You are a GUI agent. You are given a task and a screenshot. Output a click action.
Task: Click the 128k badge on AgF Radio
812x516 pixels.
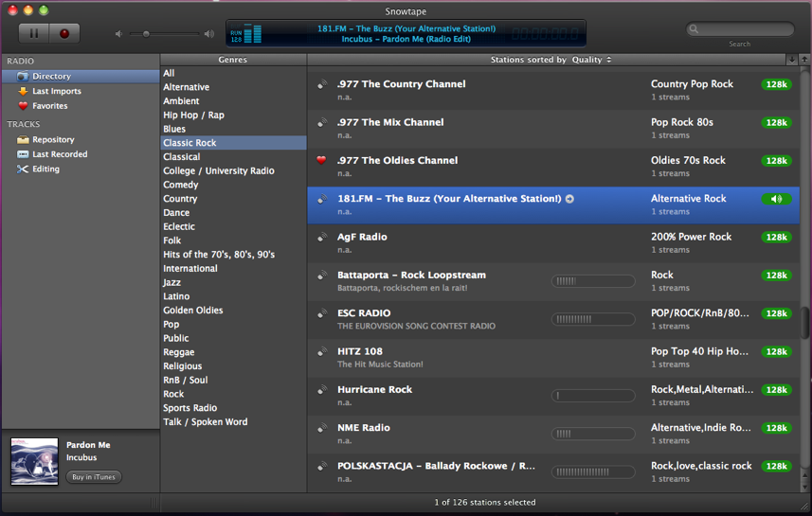coord(776,237)
